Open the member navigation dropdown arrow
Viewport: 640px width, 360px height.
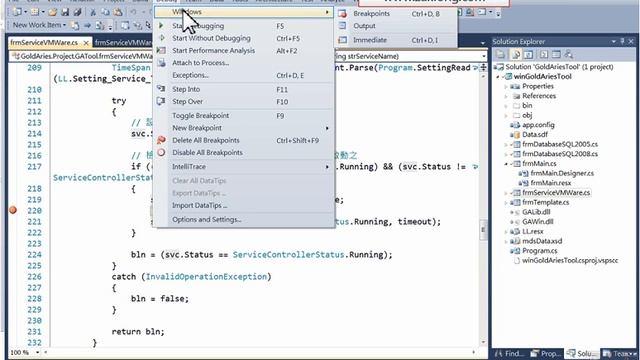(x=484, y=56)
